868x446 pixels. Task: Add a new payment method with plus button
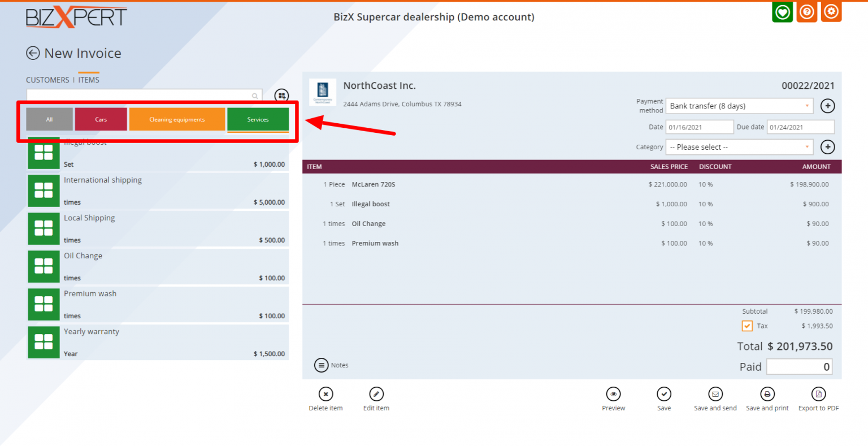click(x=827, y=106)
